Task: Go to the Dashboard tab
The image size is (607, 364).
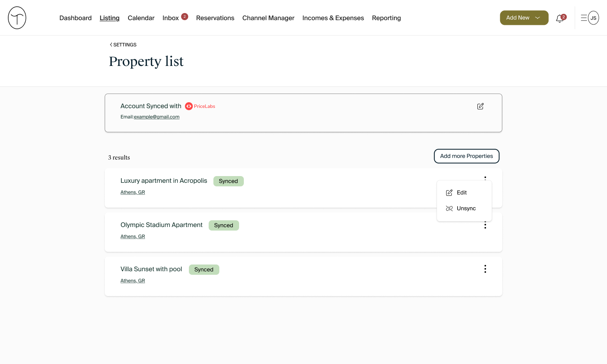Action: 75,18
